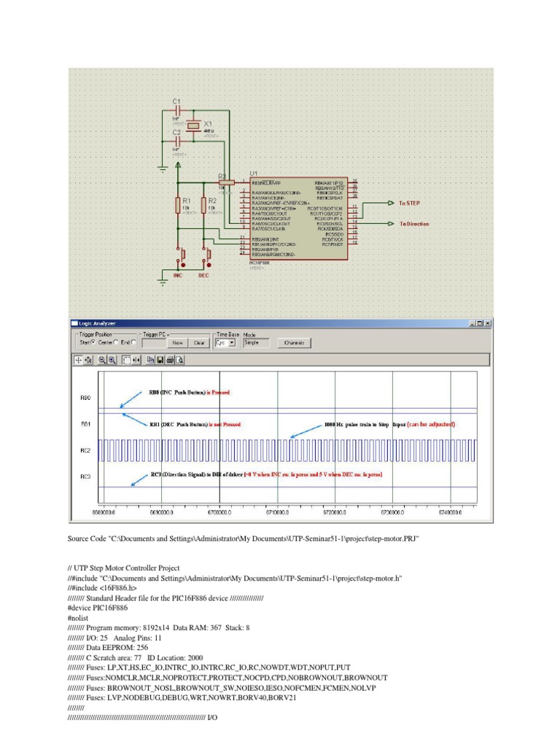Select the Center trigger position radio button
560x747 pixels.
pyautogui.click(x=115, y=342)
